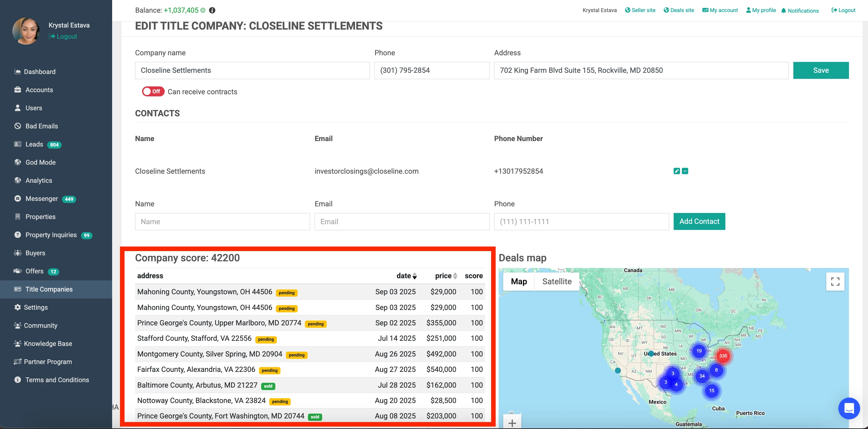Zoom in the deals map
This screenshot has width=868, height=429.
coord(512,423)
